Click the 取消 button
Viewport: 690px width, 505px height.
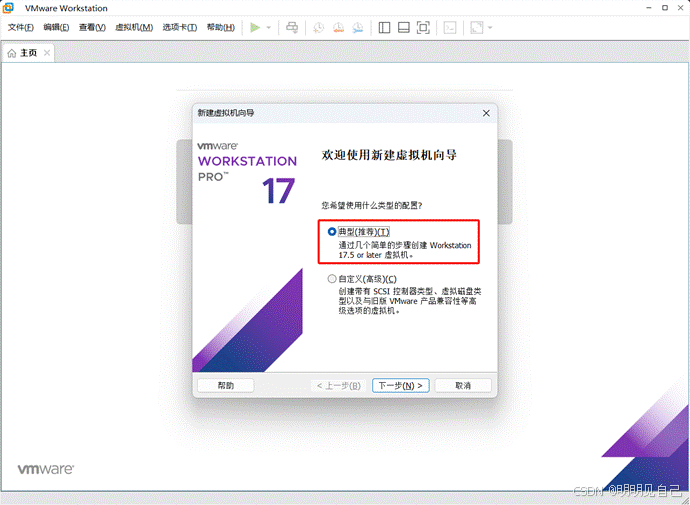pos(463,386)
